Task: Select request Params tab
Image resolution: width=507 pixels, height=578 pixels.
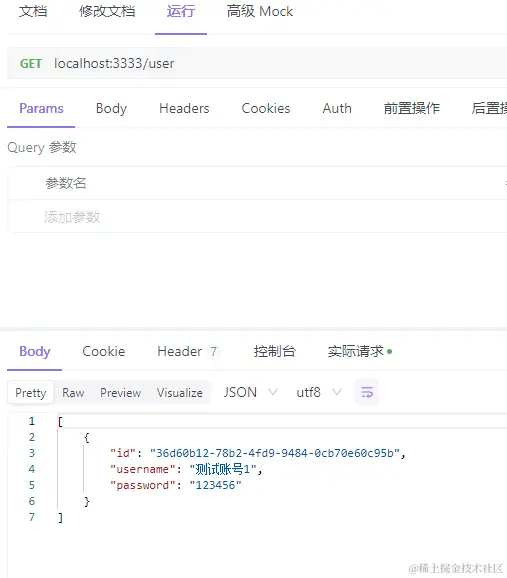Action: (41, 108)
